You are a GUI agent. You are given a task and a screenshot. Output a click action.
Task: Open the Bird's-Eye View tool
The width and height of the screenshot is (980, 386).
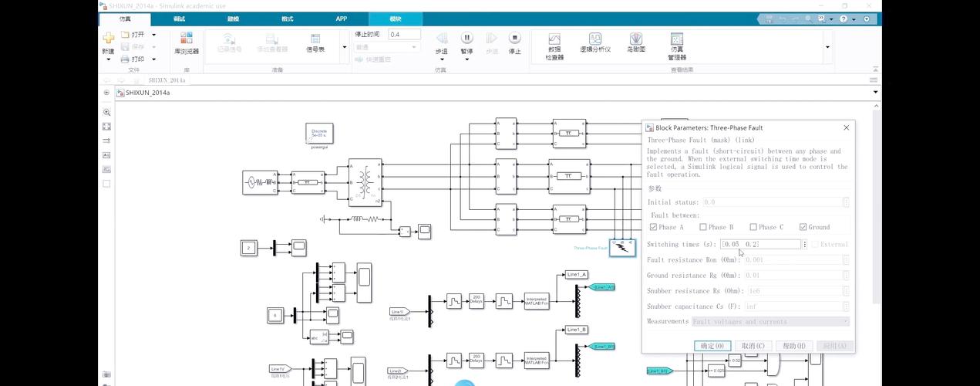pos(635,43)
